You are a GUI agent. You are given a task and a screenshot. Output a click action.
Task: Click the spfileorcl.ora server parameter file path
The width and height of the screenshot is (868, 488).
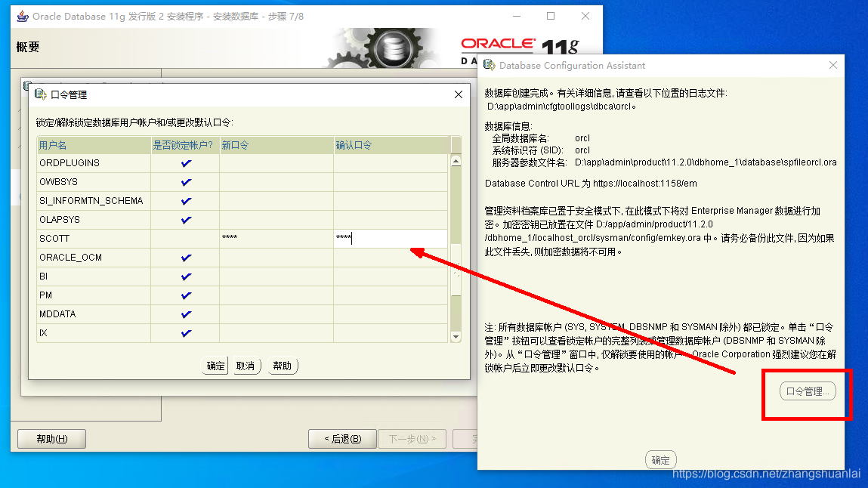[706, 162]
